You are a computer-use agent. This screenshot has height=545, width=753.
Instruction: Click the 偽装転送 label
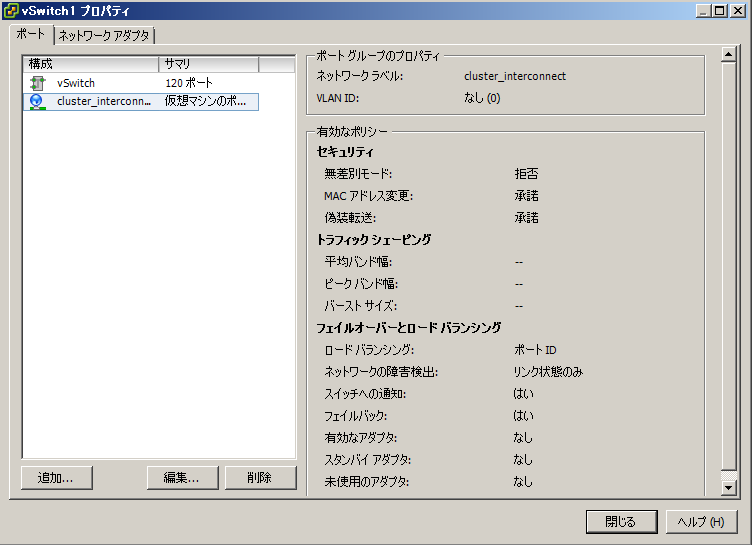tap(350, 218)
